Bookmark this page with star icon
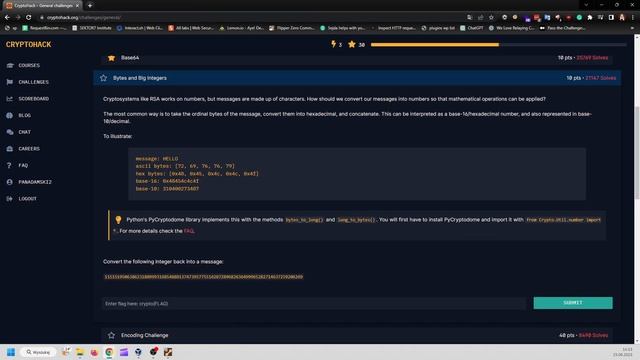The height and width of the screenshot is (360, 640). [491, 18]
